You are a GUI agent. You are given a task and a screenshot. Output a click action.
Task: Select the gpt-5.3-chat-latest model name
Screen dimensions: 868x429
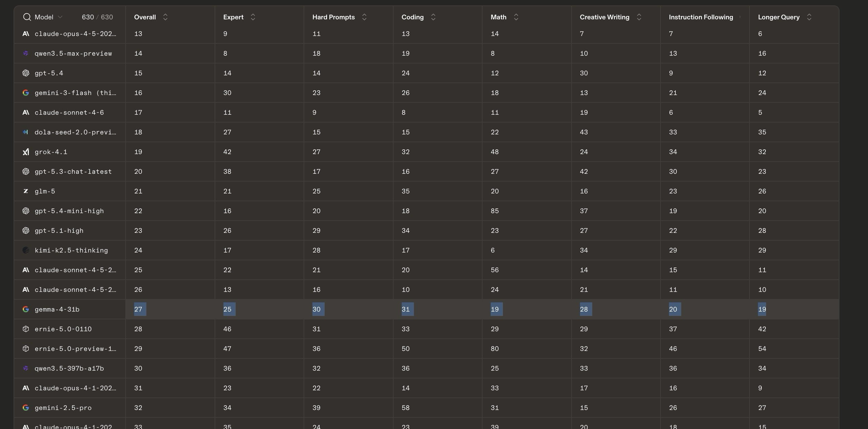point(73,171)
